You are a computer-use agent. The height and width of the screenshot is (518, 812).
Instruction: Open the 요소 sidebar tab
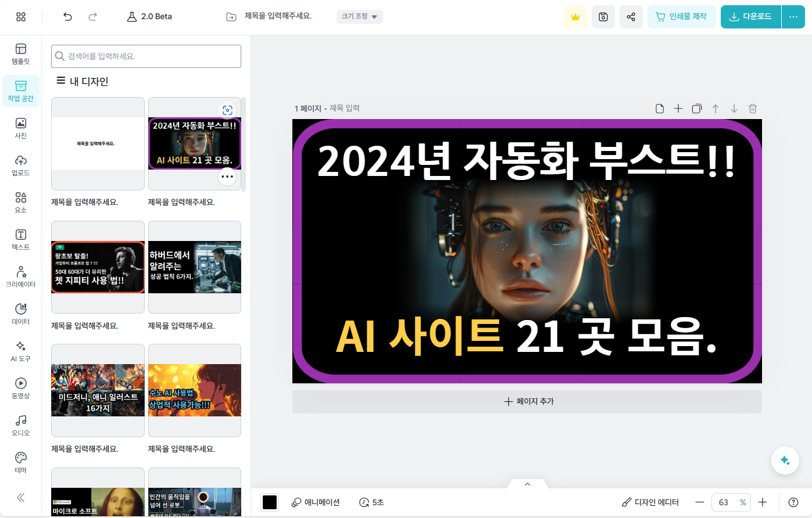21,203
